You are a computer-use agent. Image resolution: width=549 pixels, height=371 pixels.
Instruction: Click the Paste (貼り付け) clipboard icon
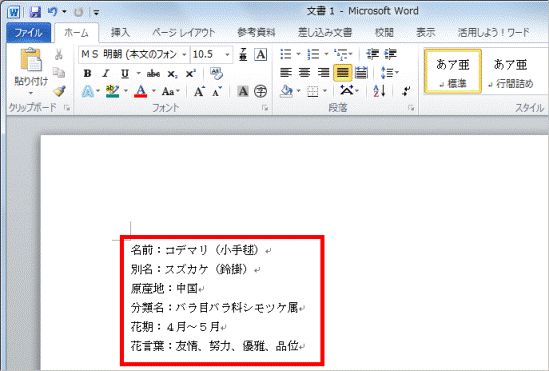[31, 60]
